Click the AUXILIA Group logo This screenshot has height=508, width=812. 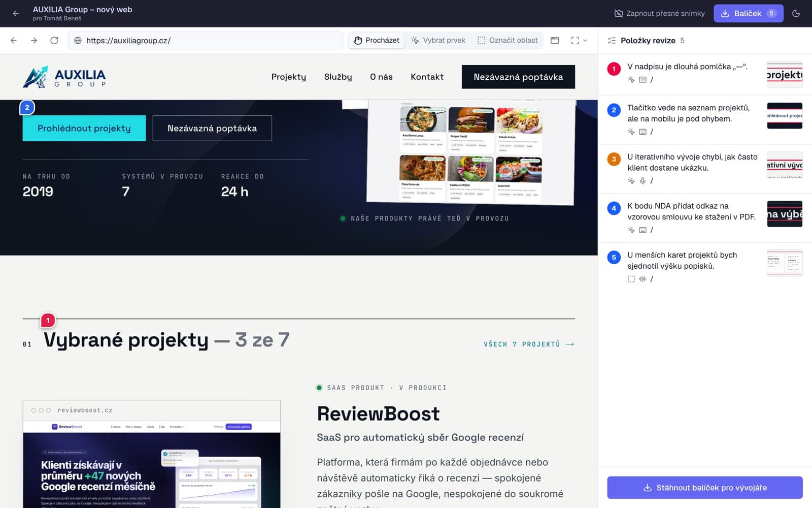64,77
